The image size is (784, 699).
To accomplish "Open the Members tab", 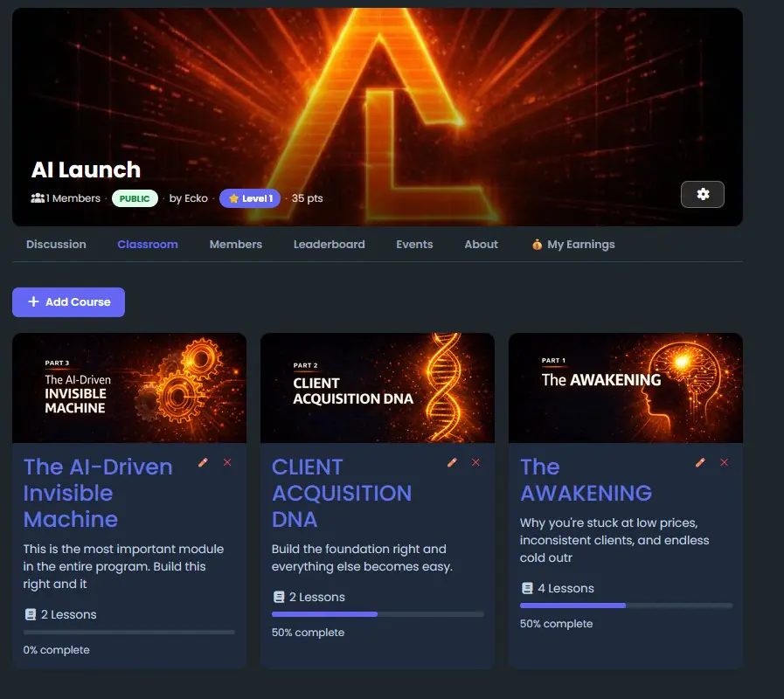I will click(x=235, y=245).
